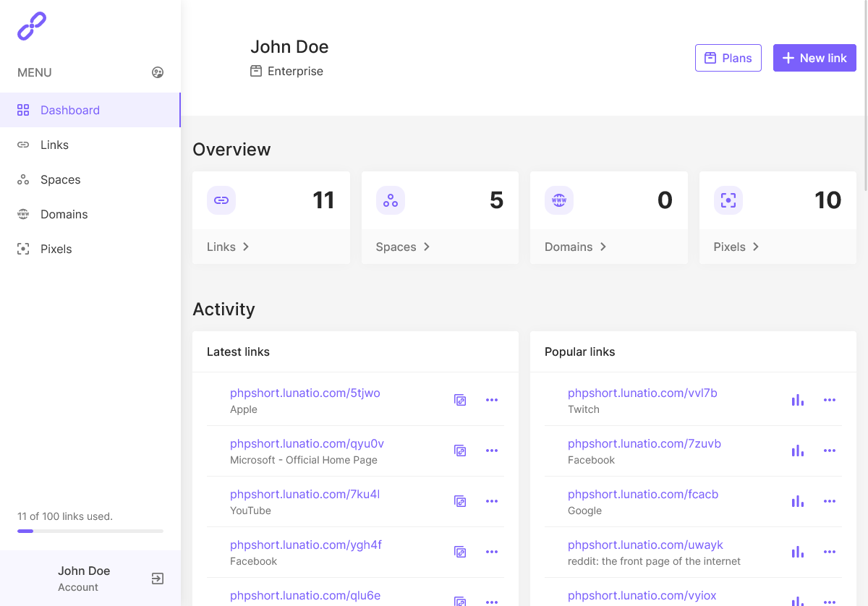Click the '11 of 100 links used.' text
This screenshot has width=868, height=606.
65,516
